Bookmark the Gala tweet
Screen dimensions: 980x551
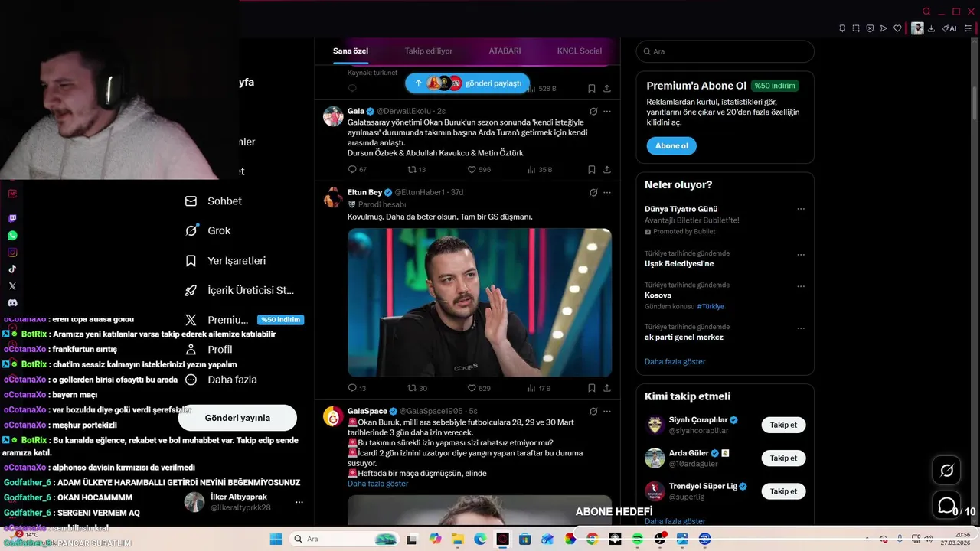click(592, 170)
